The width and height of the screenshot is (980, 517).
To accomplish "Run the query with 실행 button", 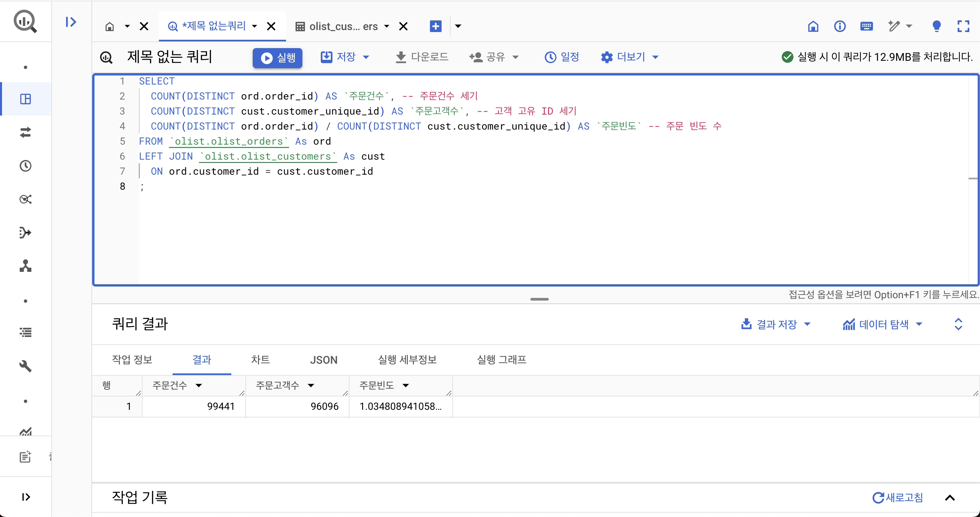I will point(277,58).
